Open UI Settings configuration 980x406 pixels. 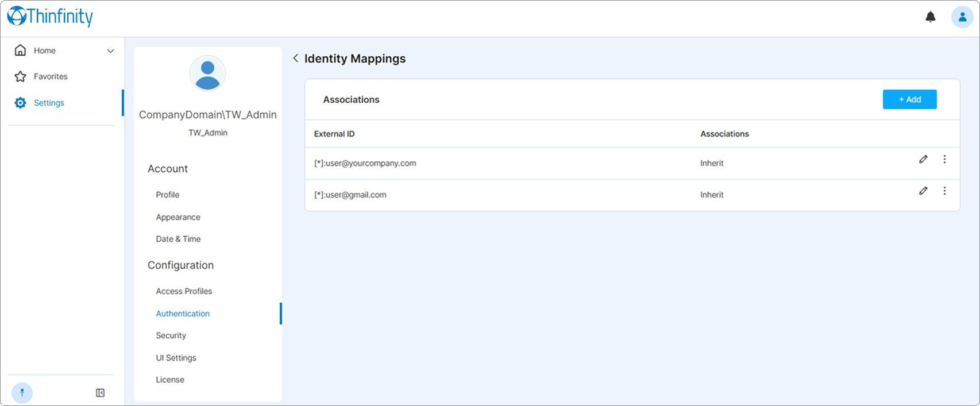[x=176, y=358]
